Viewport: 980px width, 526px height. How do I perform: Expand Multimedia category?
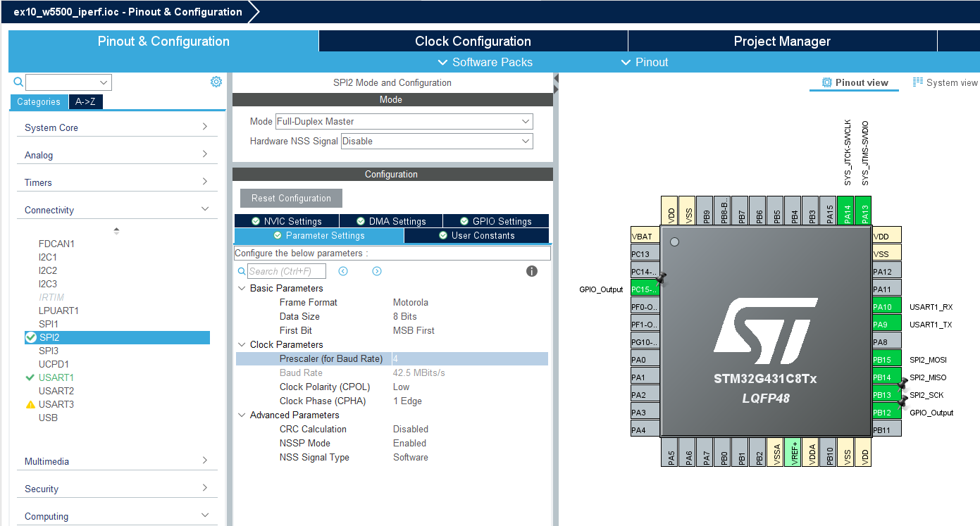click(117, 461)
